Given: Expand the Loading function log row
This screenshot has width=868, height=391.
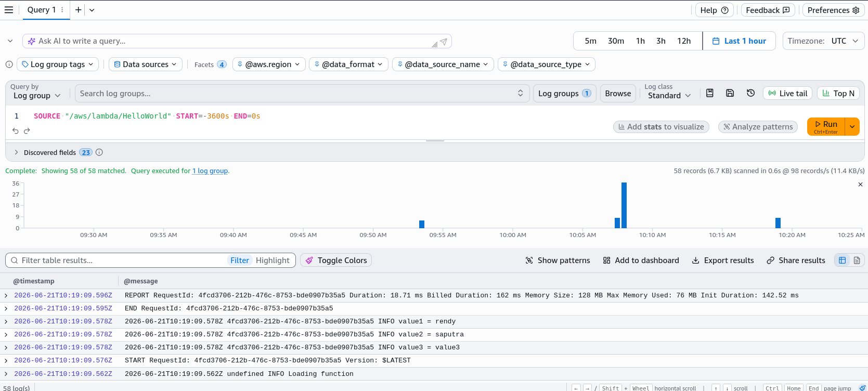Looking at the screenshot, I should 6,374.
